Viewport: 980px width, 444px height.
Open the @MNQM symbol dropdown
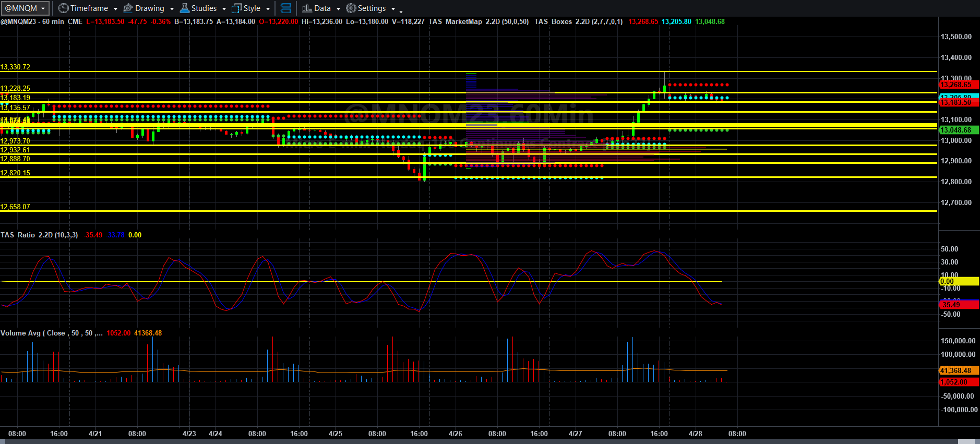(26, 8)
